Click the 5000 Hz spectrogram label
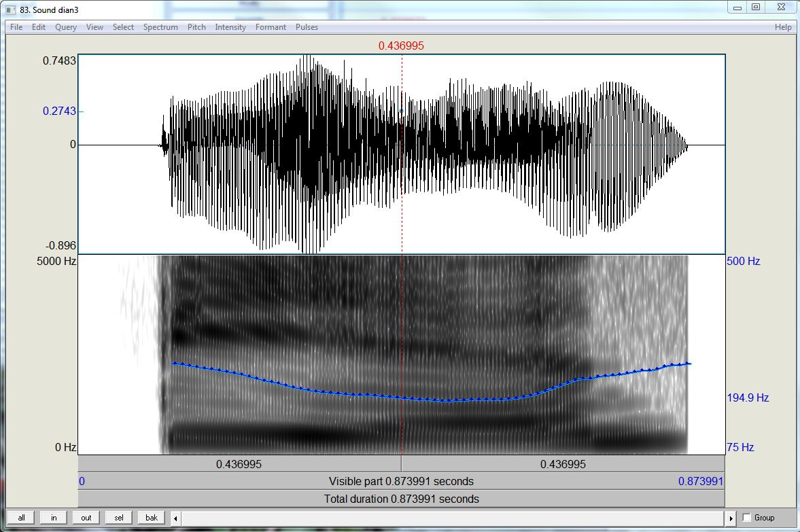The height and width of the screenshot is (532, 800). click(56, 261)
